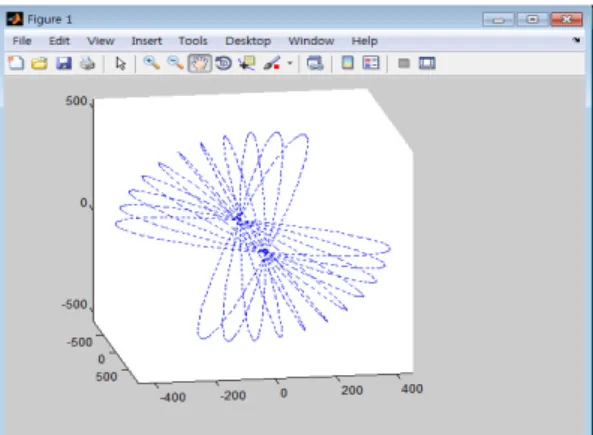Save the figure with the floppy disk icon
Image resolution: width=593 pixels, height=435 pixels.
pyautogui.click(x=64, y=63)
